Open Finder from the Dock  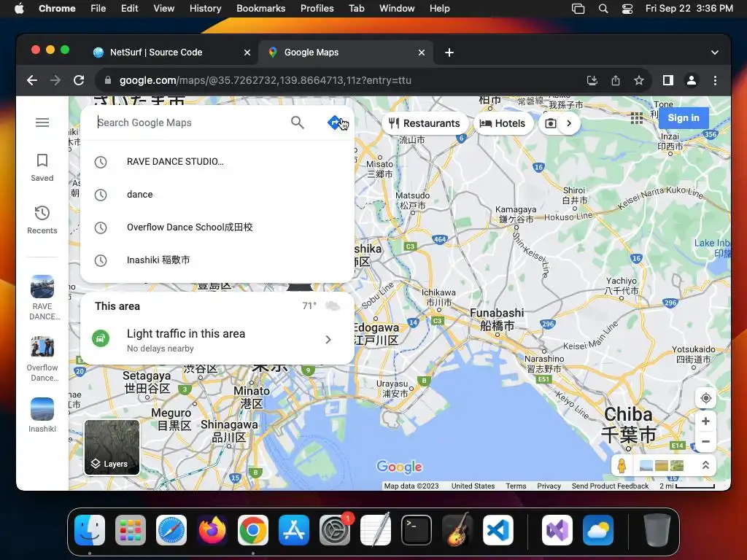pos(90,530)
